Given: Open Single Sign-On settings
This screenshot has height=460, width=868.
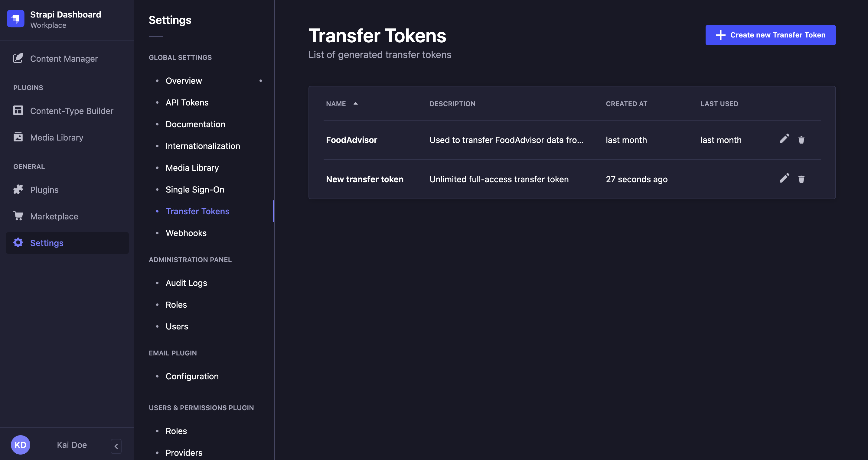Looking at the screenshot, I should pos(195,189).
